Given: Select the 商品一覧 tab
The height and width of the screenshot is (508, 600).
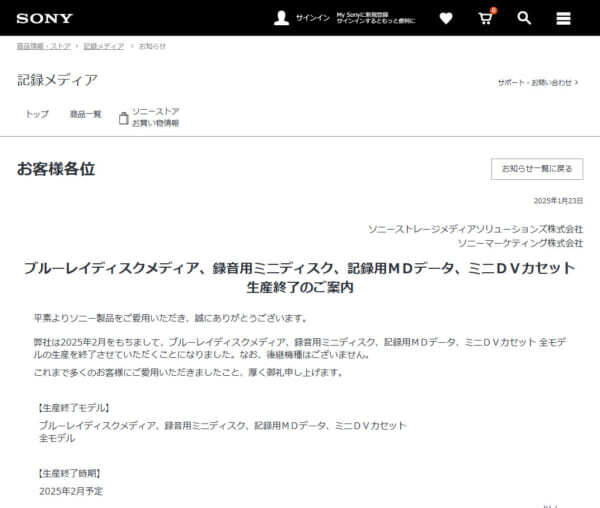Looking at the screenshot, I should click(x=86, y=114).
